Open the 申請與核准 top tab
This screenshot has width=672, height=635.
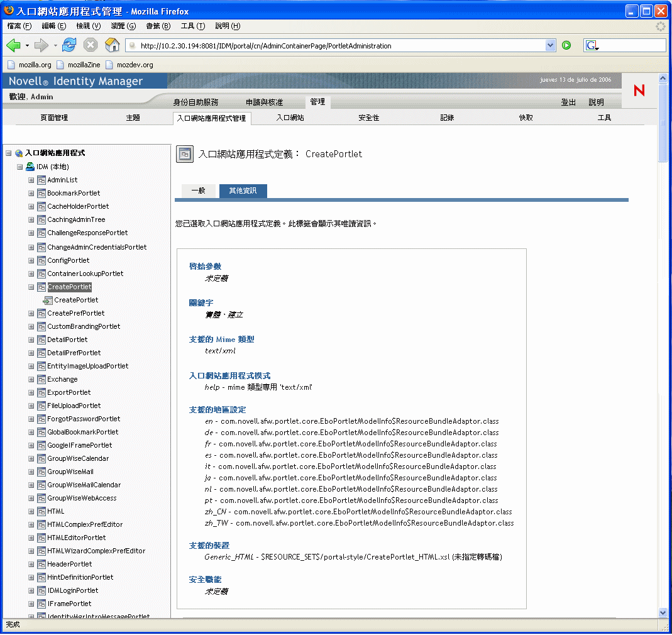coord(264,102)
